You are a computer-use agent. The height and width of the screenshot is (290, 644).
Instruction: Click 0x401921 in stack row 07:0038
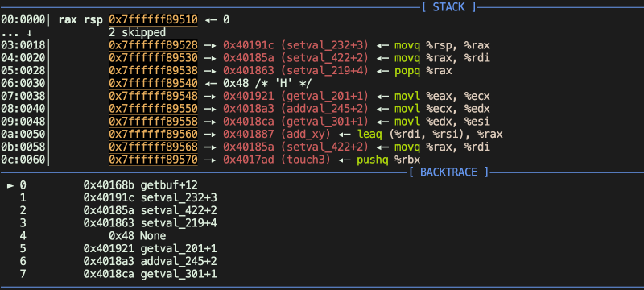coord(249,96)
